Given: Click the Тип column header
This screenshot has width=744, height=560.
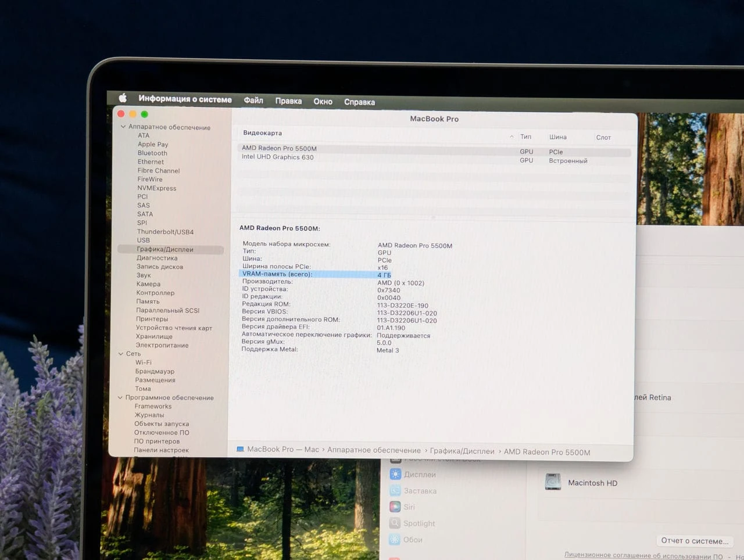Looking at the screenshot, I should (x=525, y=137).
